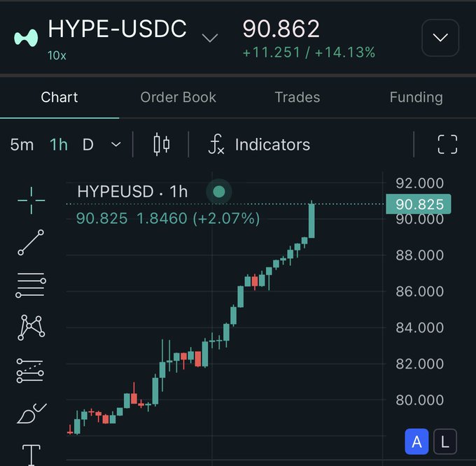Click the 1.8460 (+2.07%) legend value

click(x=198, y=218)
